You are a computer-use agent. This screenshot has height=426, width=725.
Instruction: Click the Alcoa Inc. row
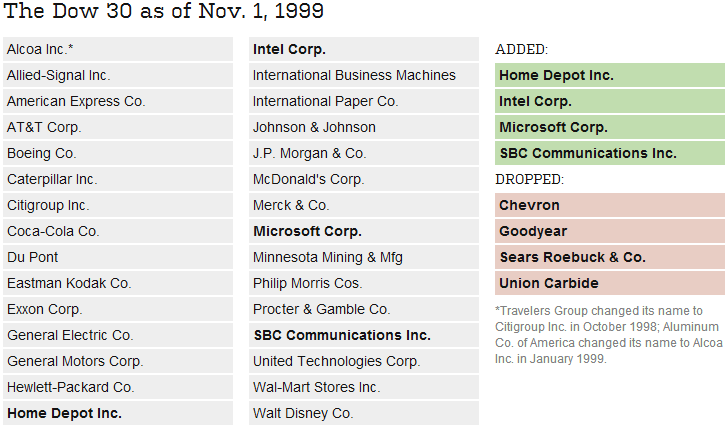coord(118,49)
